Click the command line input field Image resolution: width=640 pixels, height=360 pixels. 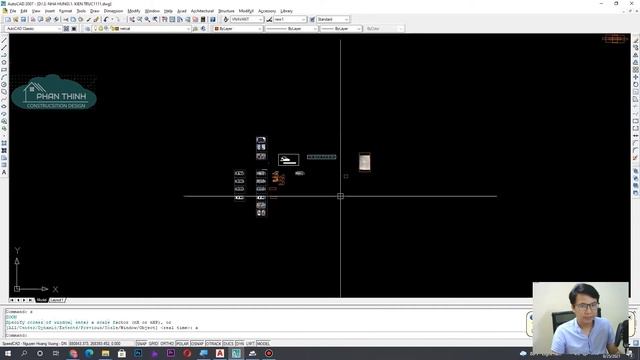coord(265,336)
